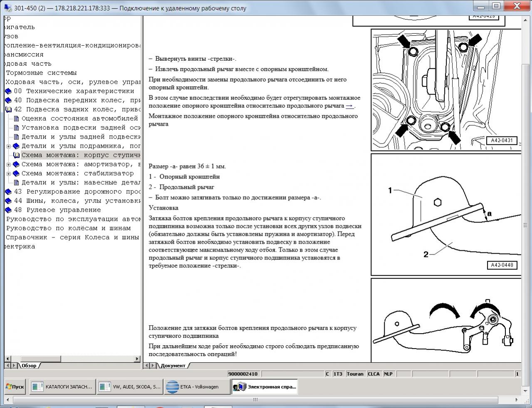
Task: Expand the Схема монтажа: амортизатор node
Action: click(x=9, y=165)
